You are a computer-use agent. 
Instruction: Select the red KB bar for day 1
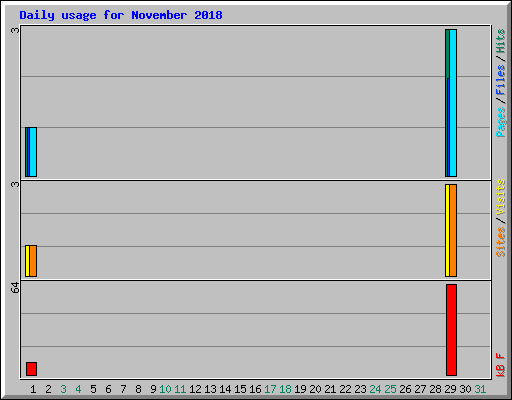[31, 369]
